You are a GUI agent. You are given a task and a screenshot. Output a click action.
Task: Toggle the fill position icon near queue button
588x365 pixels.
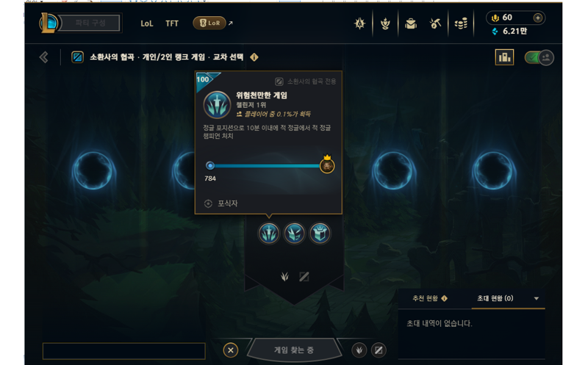[x=379, y=350]
